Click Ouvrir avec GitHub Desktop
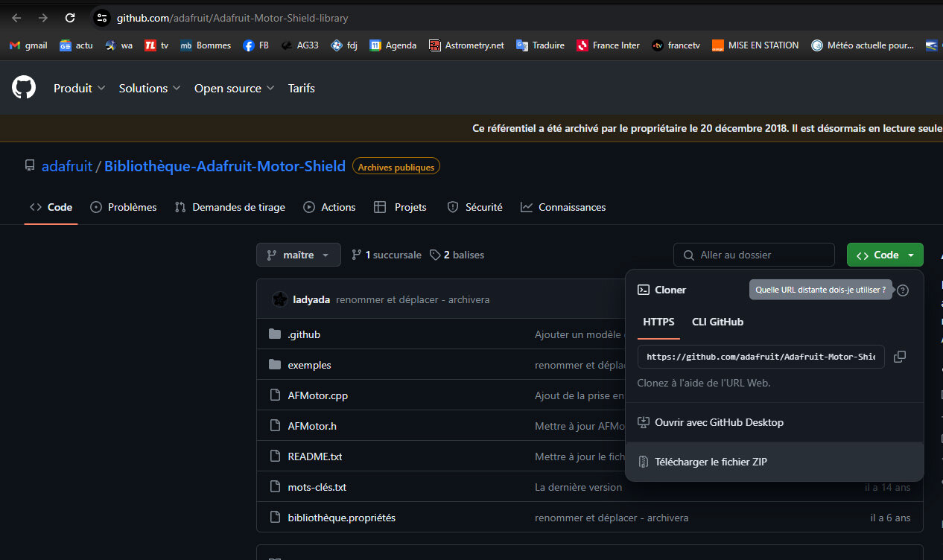 pyautogui.click(x=775, y=422)
